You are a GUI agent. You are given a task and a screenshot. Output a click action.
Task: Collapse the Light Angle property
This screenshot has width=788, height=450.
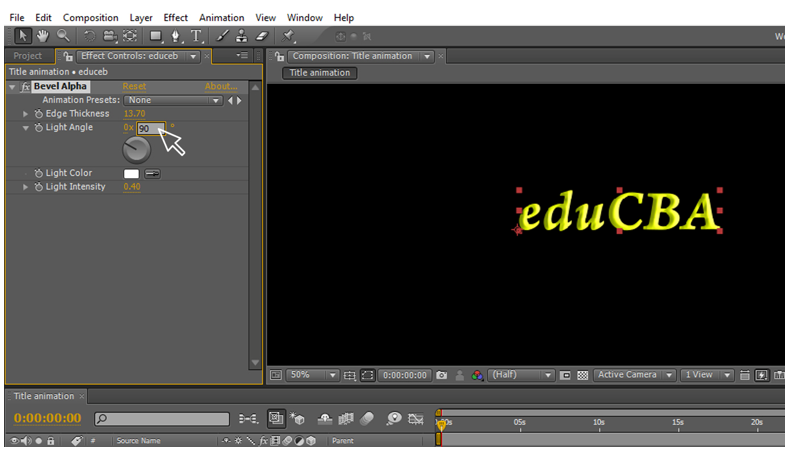25,128
